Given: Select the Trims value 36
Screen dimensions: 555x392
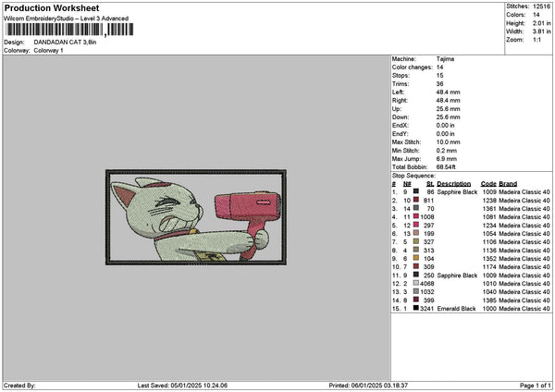Looking at the screenshot, I should tap(439, 84).
